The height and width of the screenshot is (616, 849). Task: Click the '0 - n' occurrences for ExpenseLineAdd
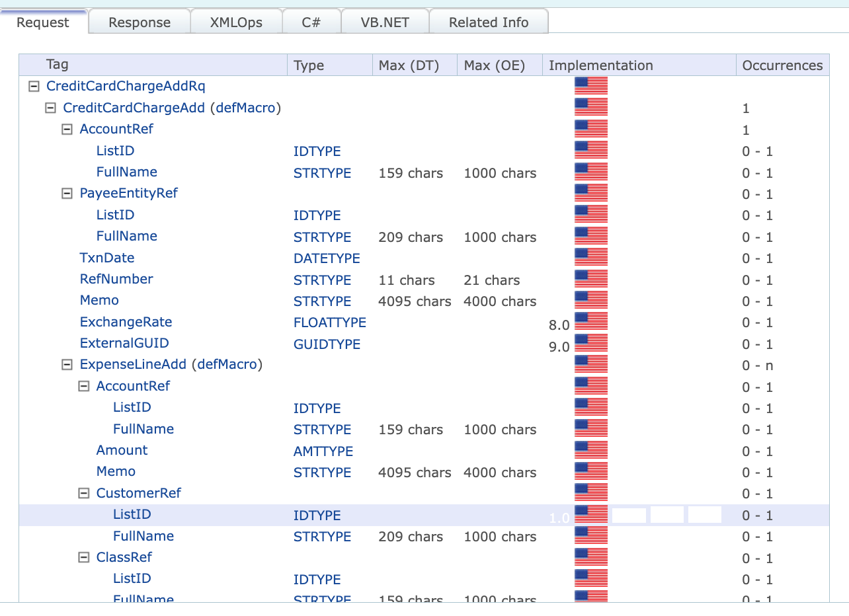(757, 366)
